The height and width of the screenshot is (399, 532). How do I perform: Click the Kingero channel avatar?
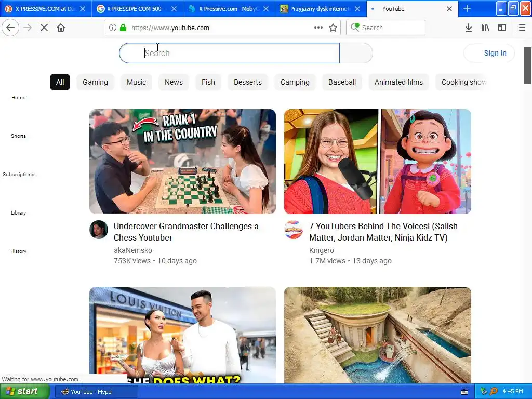pyautogui.click(x=294, y=230)
